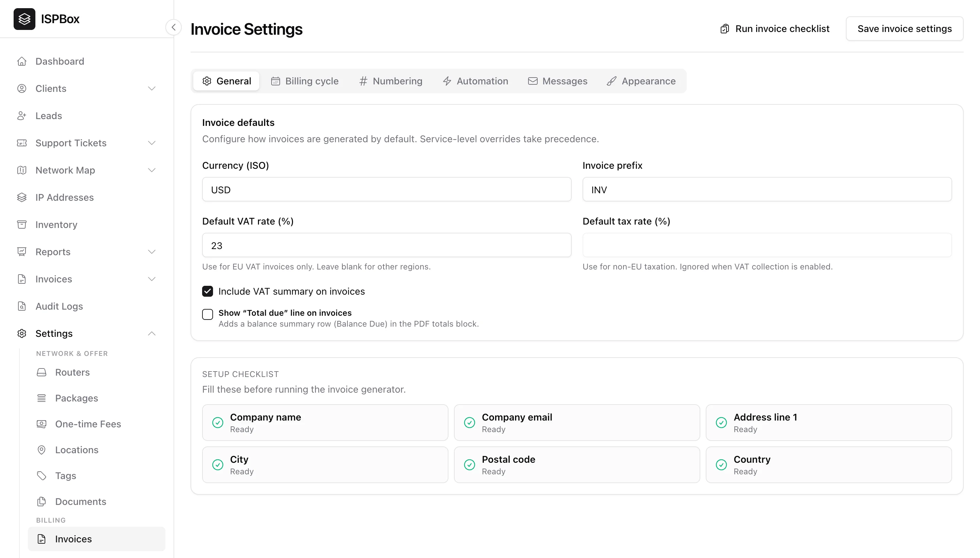This screenshot has height=558, width=980.
Task: Open Inventory page
Action: 87,225
